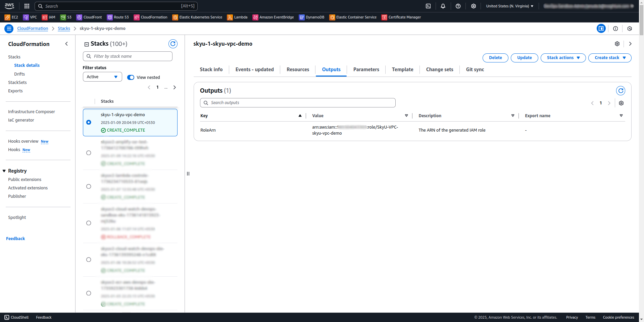The height and width of the screenshot is (322, 644).
Task: Focus the Search outputs field
Action: tap(298, 103)
